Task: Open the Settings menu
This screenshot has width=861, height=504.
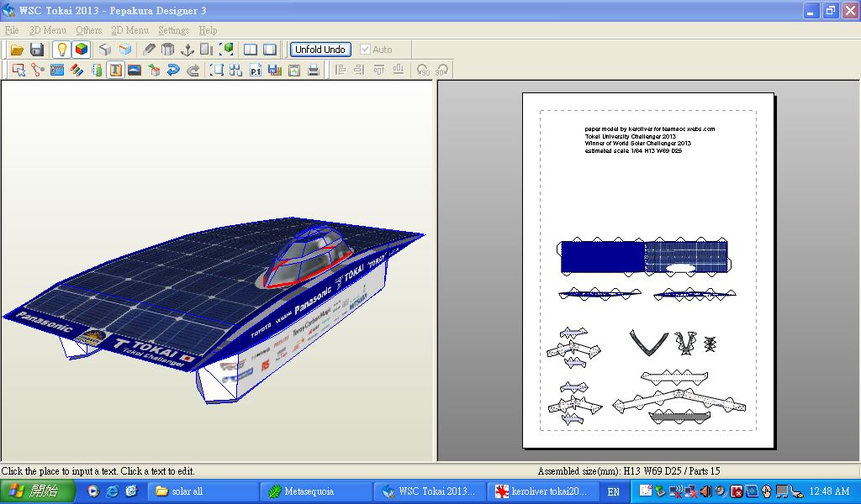Action: [173, 30]
